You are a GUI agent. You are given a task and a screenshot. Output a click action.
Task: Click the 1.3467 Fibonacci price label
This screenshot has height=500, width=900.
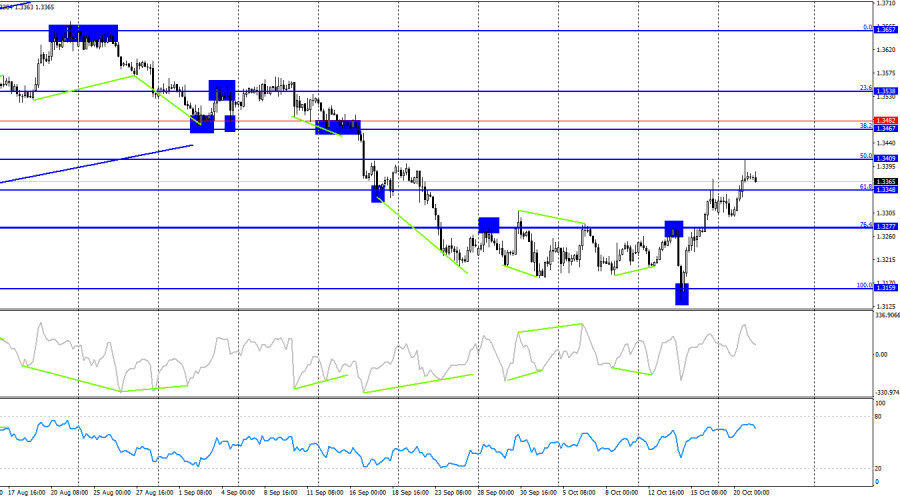click(885, 129)
